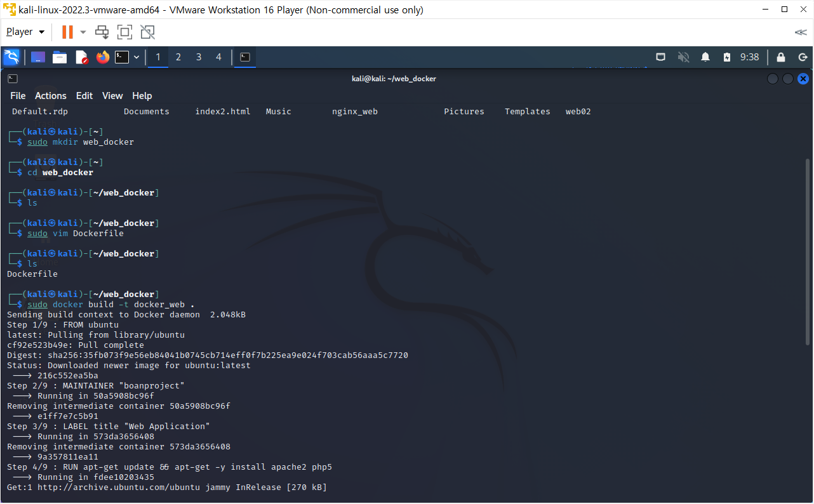
Task: Switch to workspace 1
Action: pyautogui.click(x=158, y=57)
